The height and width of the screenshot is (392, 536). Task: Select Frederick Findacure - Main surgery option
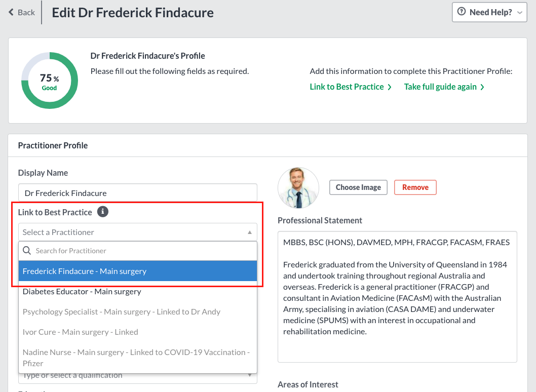pos(138,271)
